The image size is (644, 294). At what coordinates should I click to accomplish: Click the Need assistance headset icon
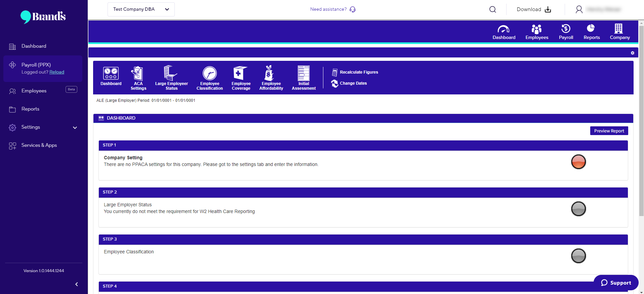[353, 9]
